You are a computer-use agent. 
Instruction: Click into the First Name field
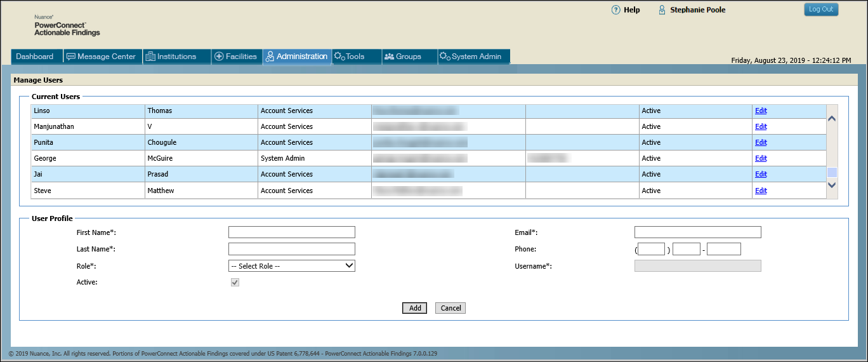point(292,232)
